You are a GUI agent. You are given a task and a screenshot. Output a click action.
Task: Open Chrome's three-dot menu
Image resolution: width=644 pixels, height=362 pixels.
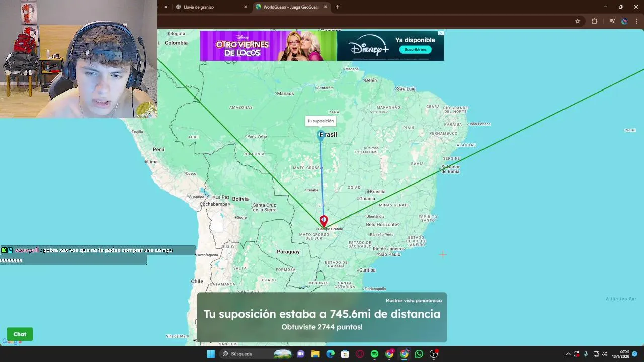coord(637,21)
